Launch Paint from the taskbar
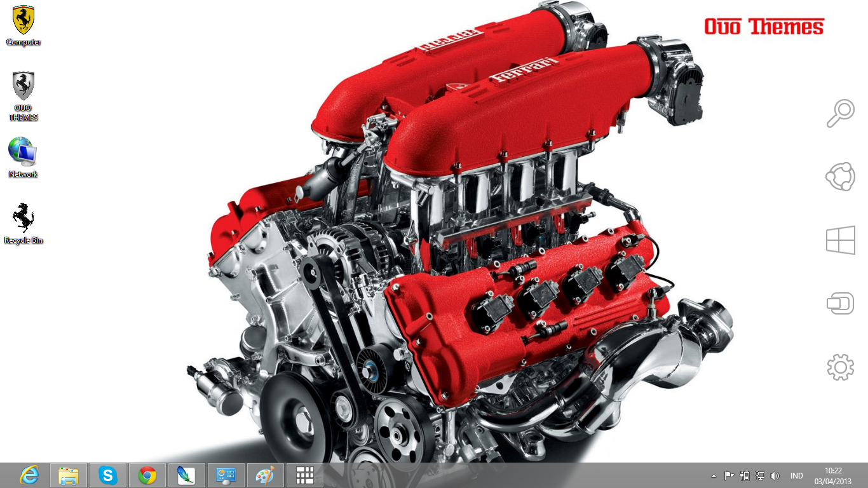Screen dimensions: 868x488 tap(266, 475)
